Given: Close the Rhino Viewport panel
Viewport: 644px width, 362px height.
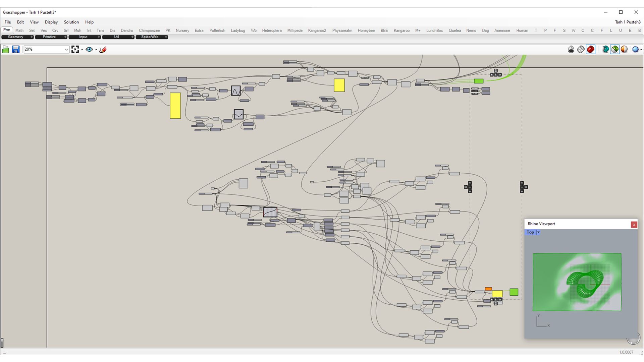Looking at the screenshot, I should 634,225.
